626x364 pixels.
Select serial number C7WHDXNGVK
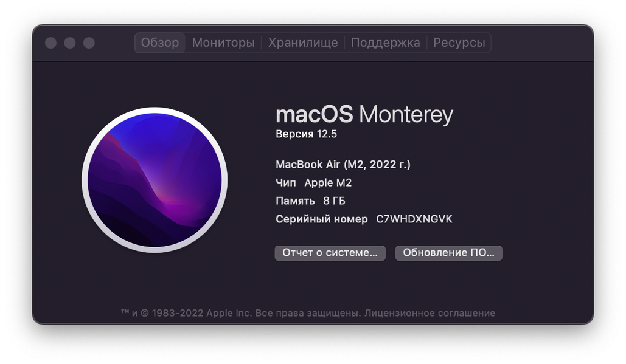414,219
